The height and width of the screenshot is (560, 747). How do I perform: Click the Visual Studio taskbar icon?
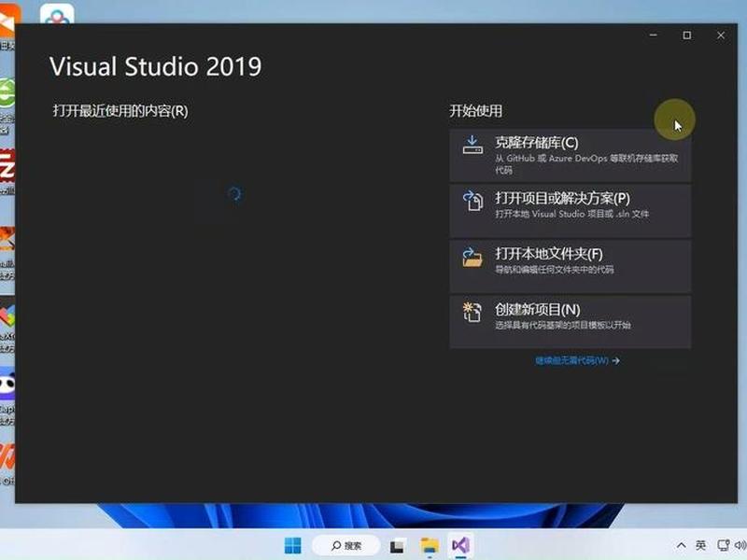pos(460,545)
